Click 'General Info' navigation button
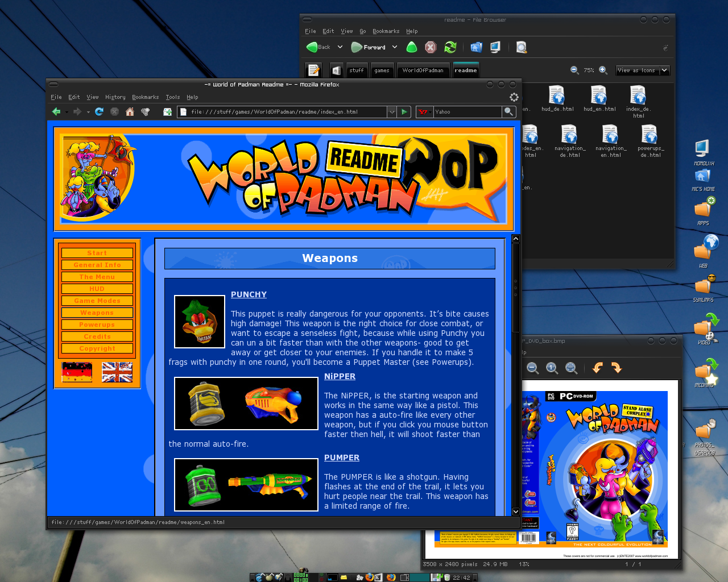This screenshot has height=582, width=728. 97,265
